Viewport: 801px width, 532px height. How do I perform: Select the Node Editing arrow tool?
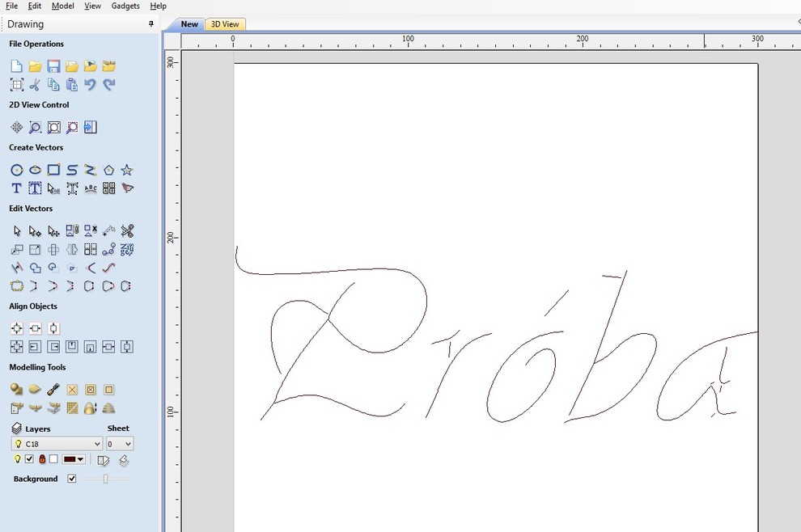[x=35, y=231]
